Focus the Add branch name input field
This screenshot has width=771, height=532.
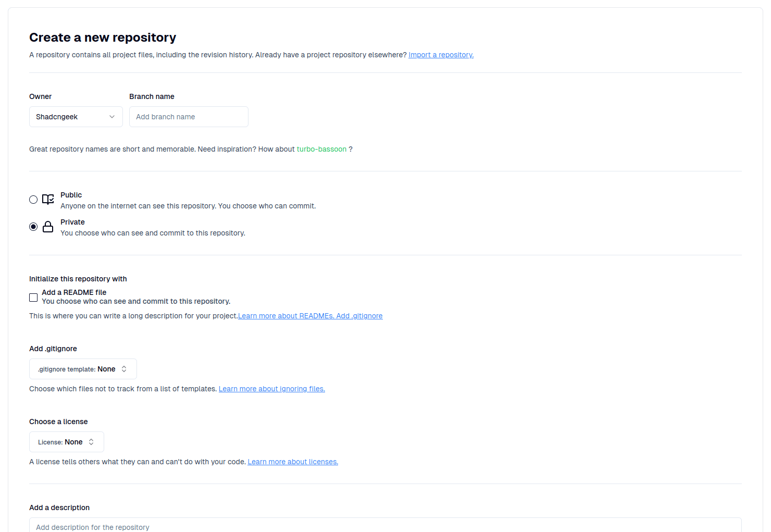(189, 117)
